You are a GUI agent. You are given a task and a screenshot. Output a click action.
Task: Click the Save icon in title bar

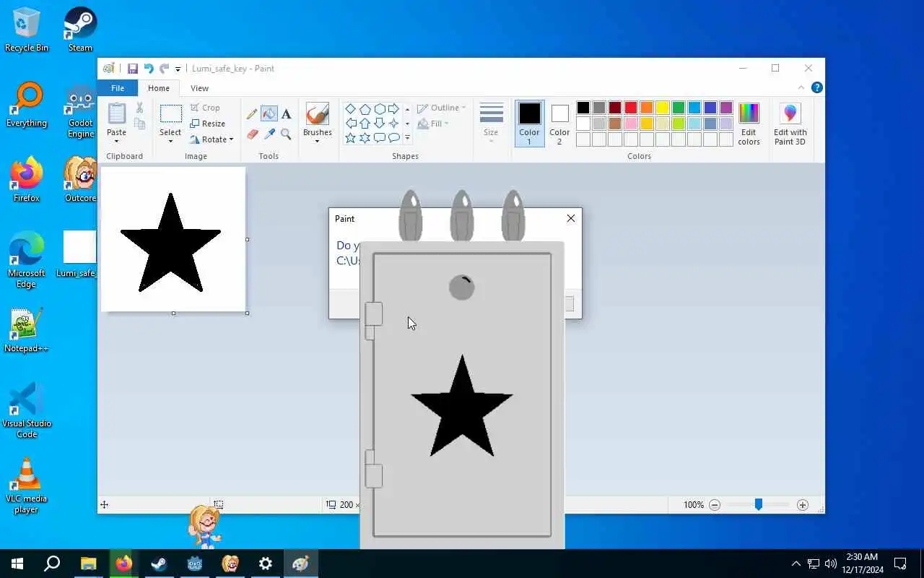[x=133, y=69]
